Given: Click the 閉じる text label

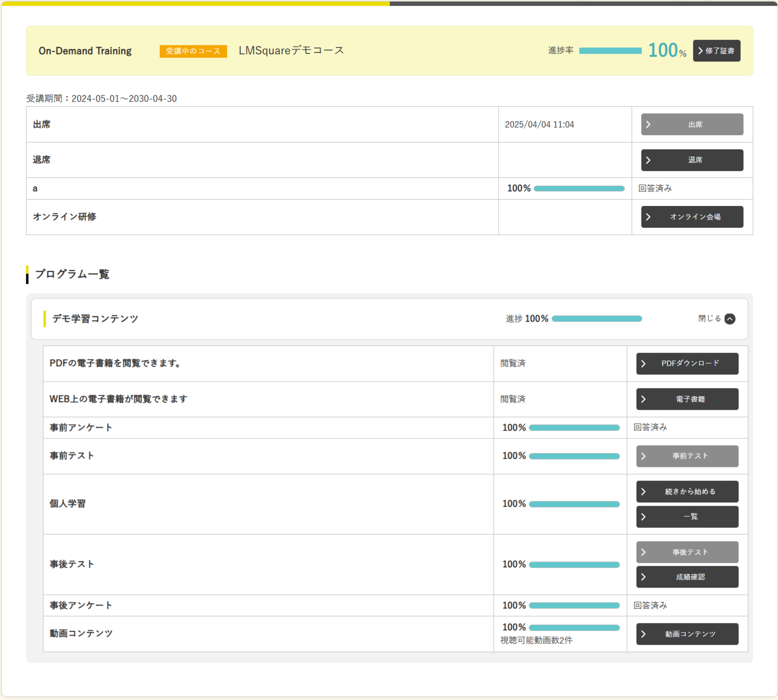Looking at the screenshot, I should tap(710, 319).
